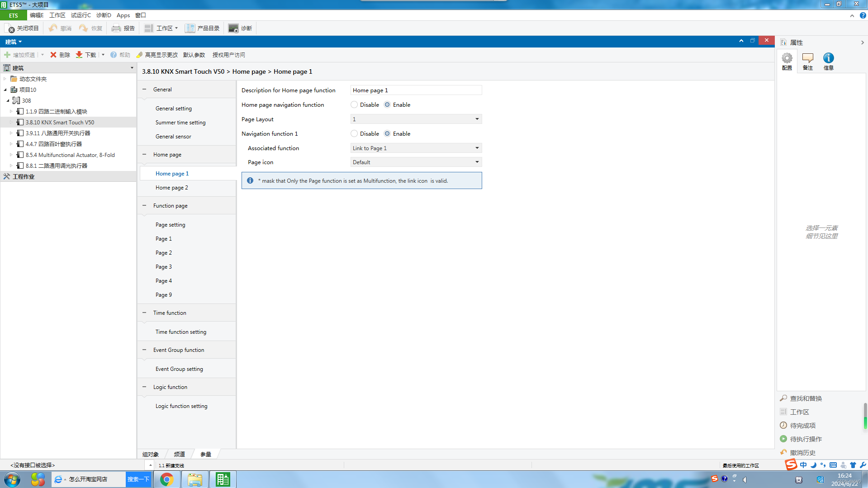Click the Download arrow icon
Screen dimensions: 868x488
[79, 55]
